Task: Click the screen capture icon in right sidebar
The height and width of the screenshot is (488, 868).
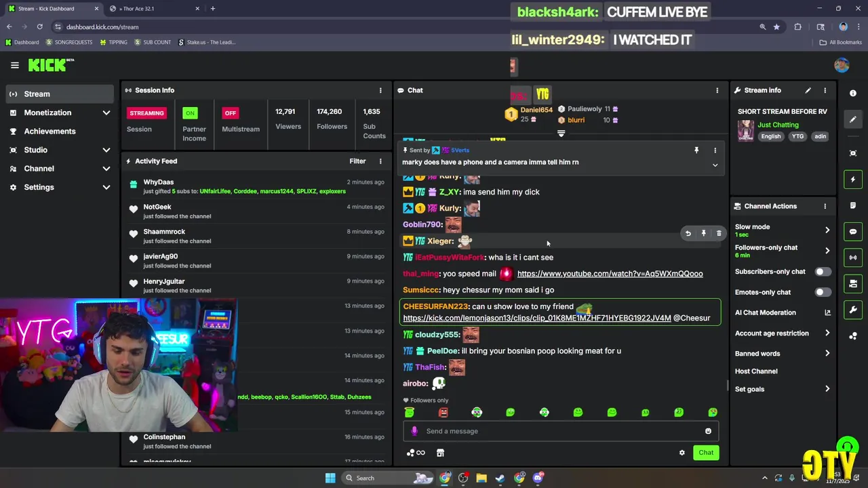Action: coord(853,153)
